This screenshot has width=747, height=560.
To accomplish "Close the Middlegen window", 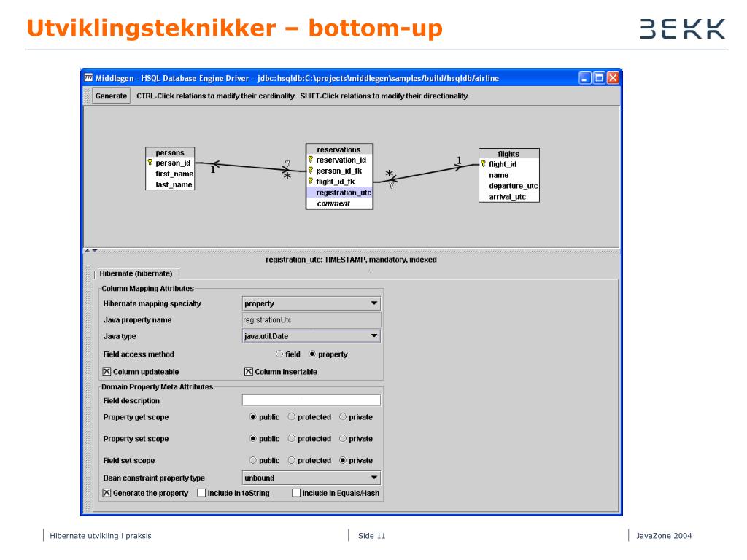I will point(613,77).
